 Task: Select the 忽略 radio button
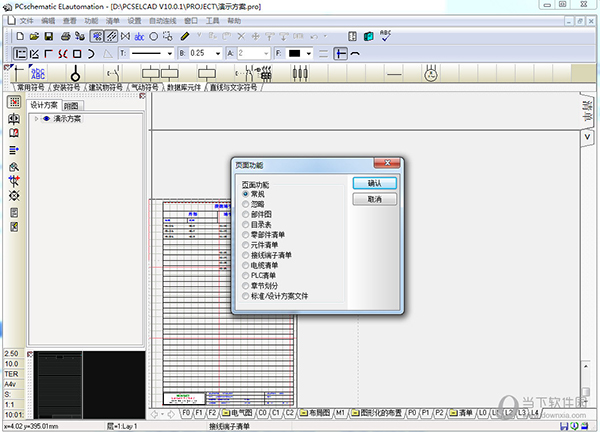(246, 203)
